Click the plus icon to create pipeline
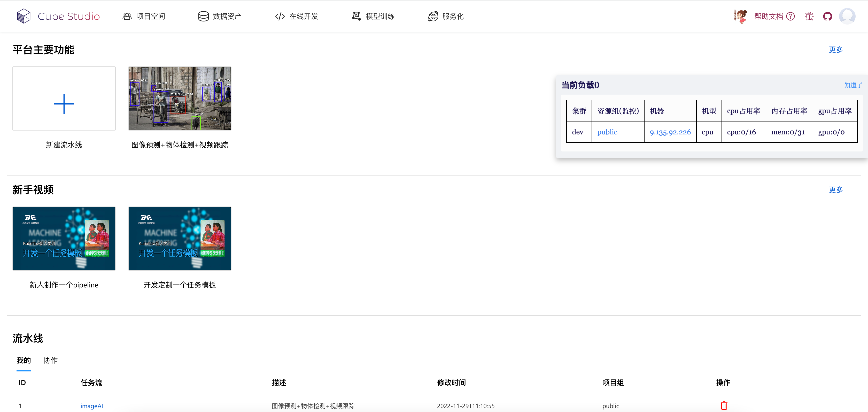Image resolution: width=868 pixels, height=412 pixels. (64, 104)
